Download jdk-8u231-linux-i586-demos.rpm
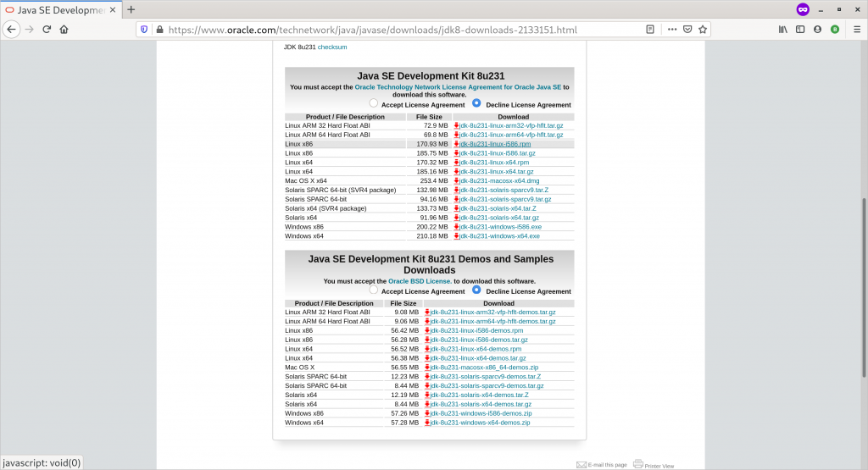This screenshot has width=868, height=470. (x=476, y=330)
